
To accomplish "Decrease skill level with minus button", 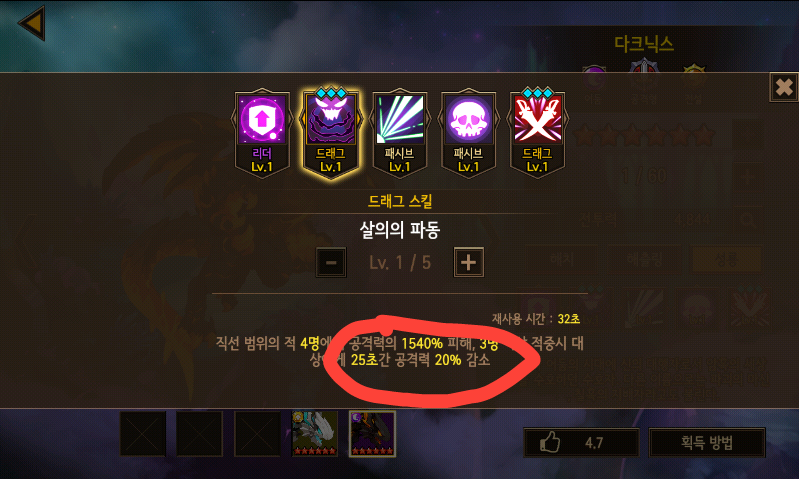I will click(331, 262).
